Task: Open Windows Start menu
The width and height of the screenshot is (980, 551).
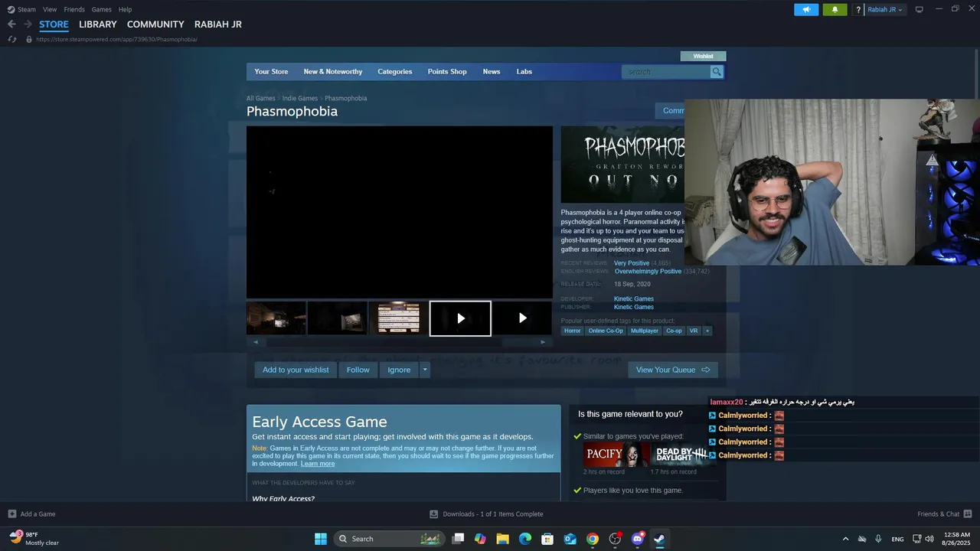Action: coord(321,539)
